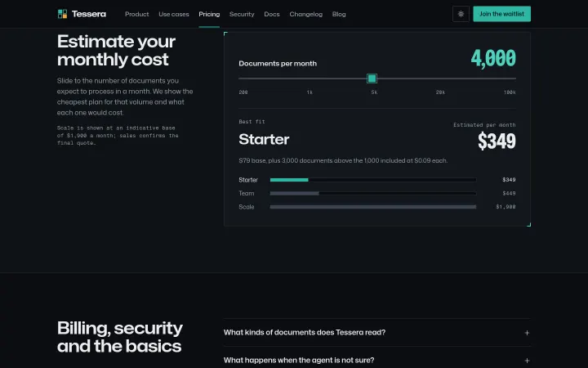Click the 'Estimated per month' label
Image resolution: width=588 pixels, height=368 pixels.
click(484, 125)
